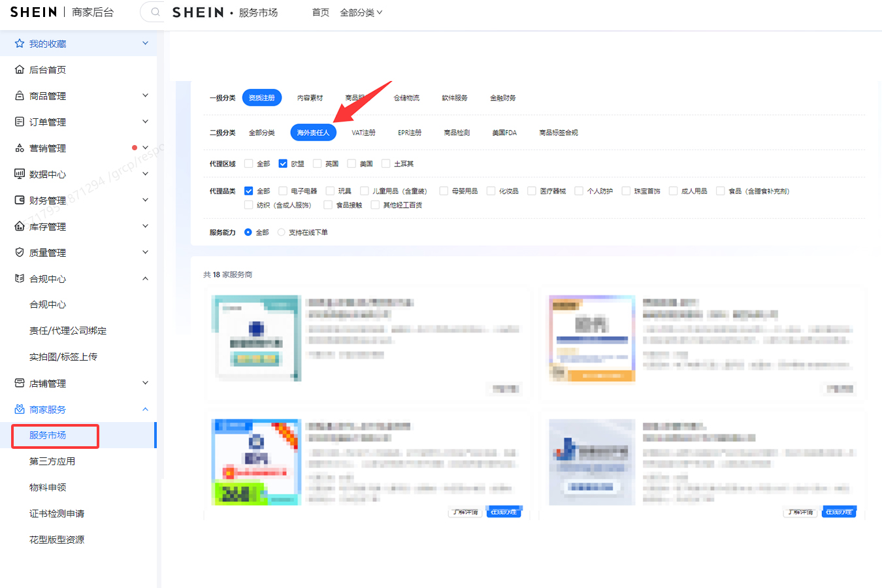
Task: Click the search magnifier icon in header
Action: click(x=155, y=12)
